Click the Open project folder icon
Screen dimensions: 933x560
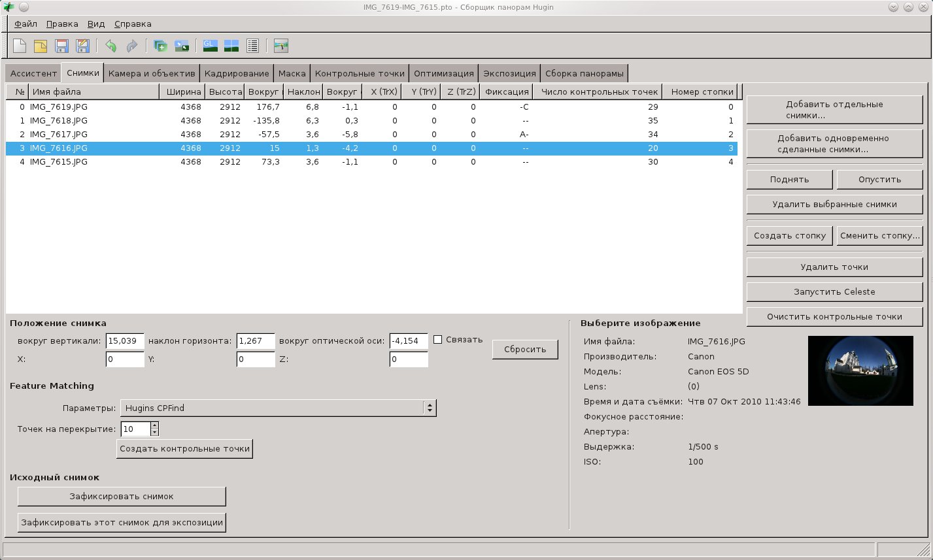point(41,46)
